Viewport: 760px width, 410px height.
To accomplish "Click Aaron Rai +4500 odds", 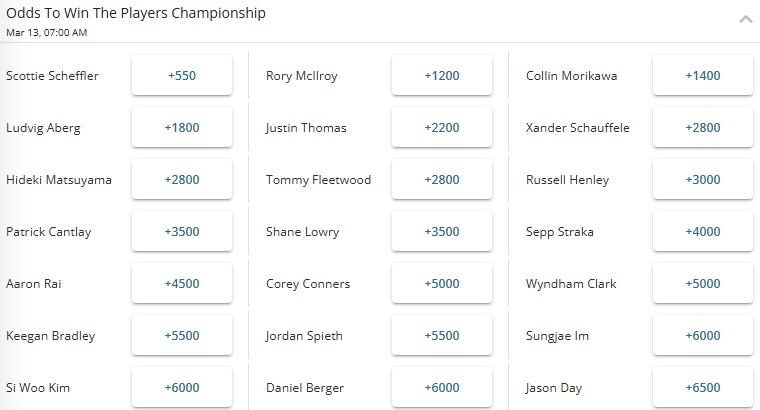I will click(x=182, y=284).
